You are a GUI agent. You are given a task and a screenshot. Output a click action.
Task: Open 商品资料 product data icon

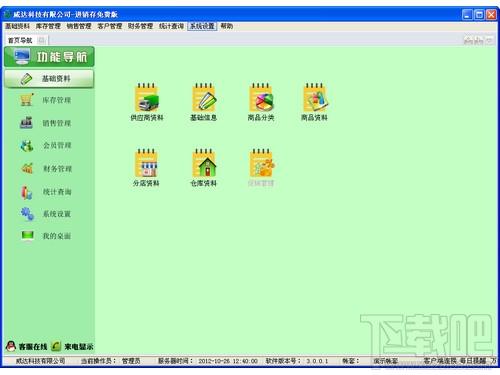click(x=315, y=97)
